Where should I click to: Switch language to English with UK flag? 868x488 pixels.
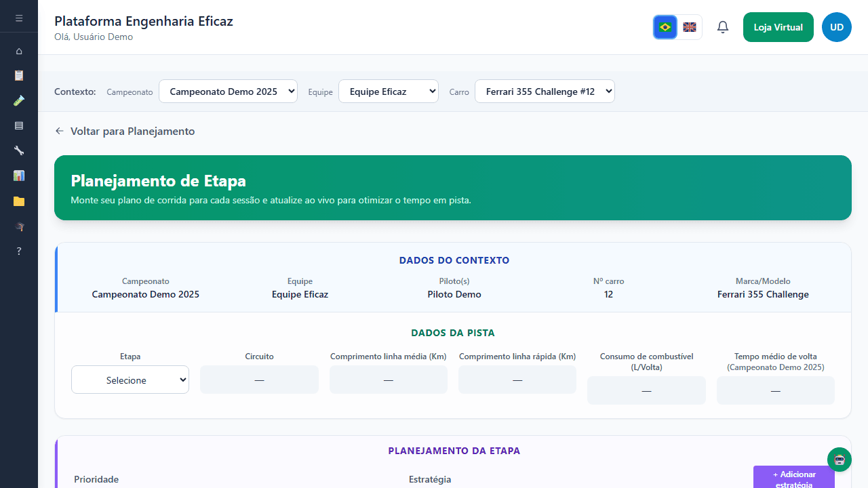click(x=690, y=27)
